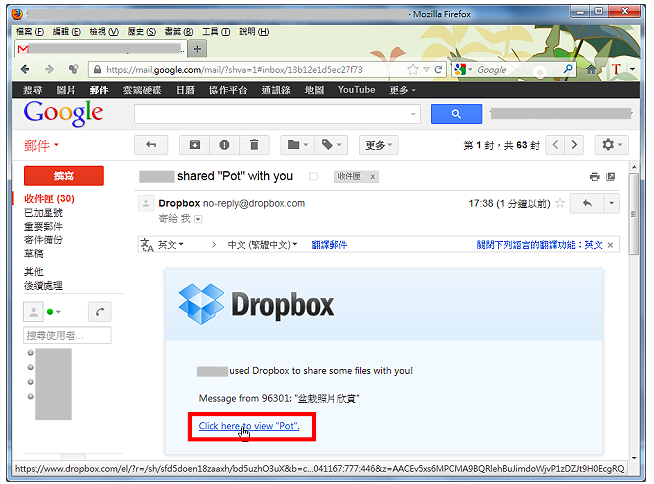Screen dimensions: 654x484
Task: Click the add-on icon beside the forward arrow
Action: point(74,69)
